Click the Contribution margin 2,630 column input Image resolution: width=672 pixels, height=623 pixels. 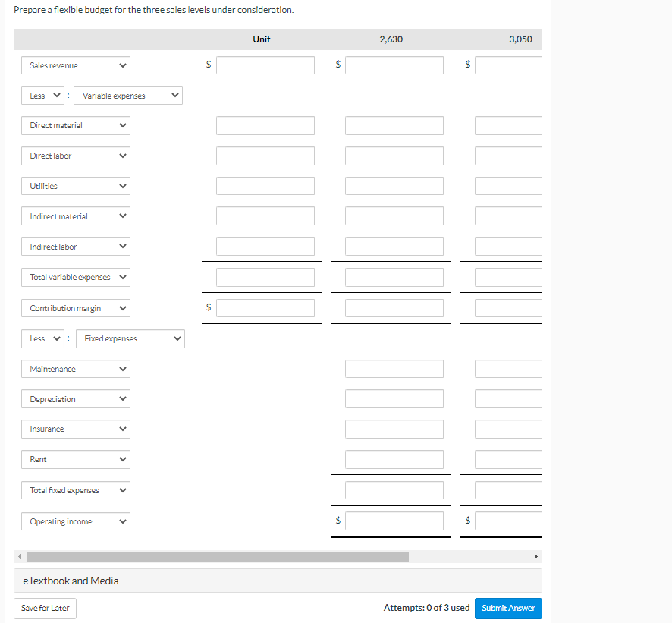394,308
